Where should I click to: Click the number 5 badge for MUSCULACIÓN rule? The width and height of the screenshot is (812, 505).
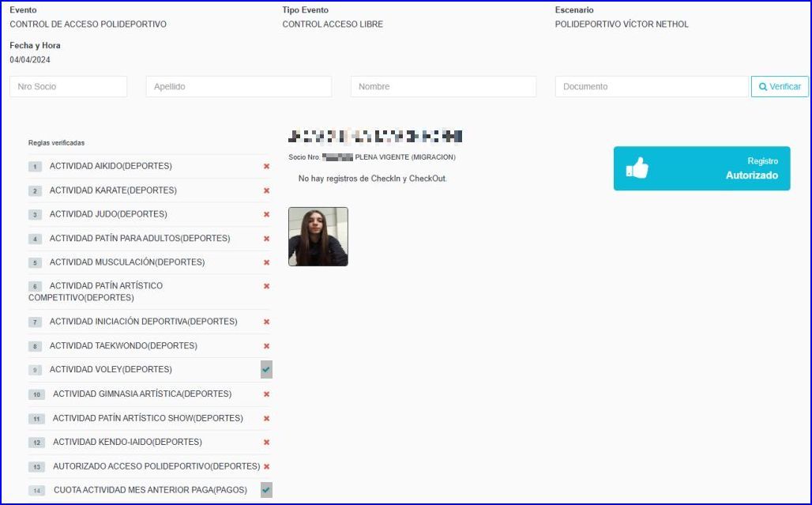(36, 263)
